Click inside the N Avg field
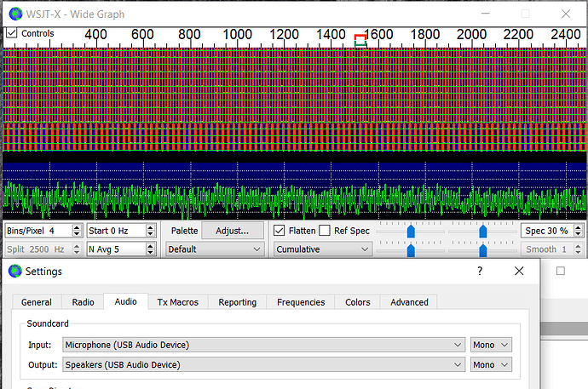The width and height of the screenshot is (588, 389). click(x=116, y=249)
